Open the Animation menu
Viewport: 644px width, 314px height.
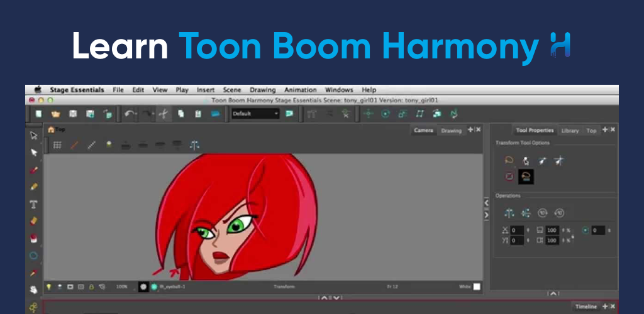point(300,90)
